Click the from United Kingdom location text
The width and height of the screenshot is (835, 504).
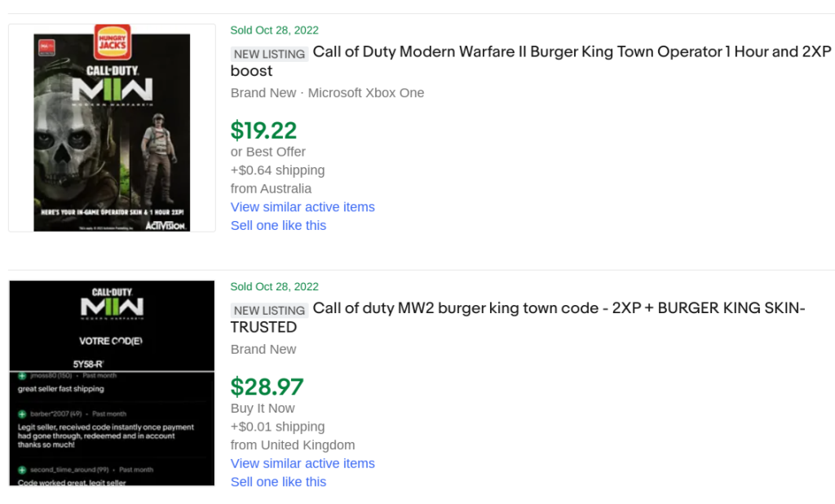[x=293, y=445]
